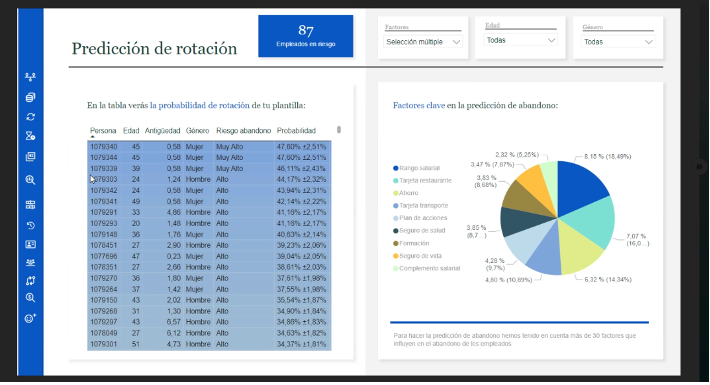Open the history counterclockwise clock sidebar icon
Image resolution: width=710 pixels, height=385 pixels.
pyautogui.click(x=30, y=225)
